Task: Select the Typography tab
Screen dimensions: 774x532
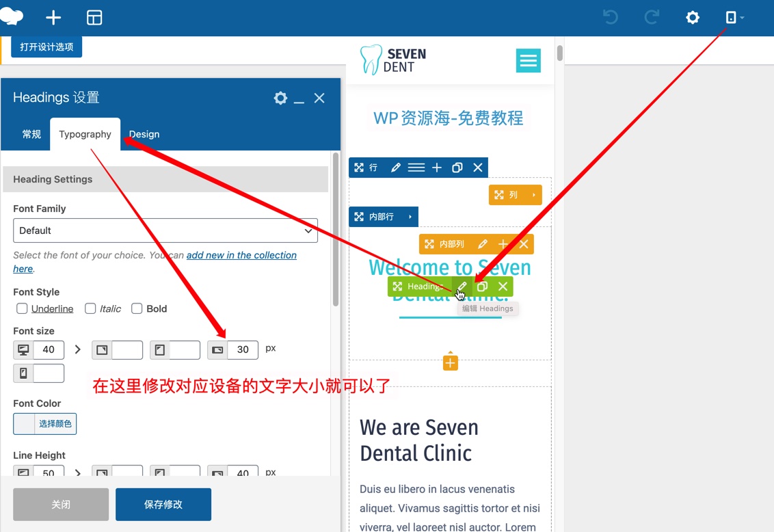Action: (85, 134)
